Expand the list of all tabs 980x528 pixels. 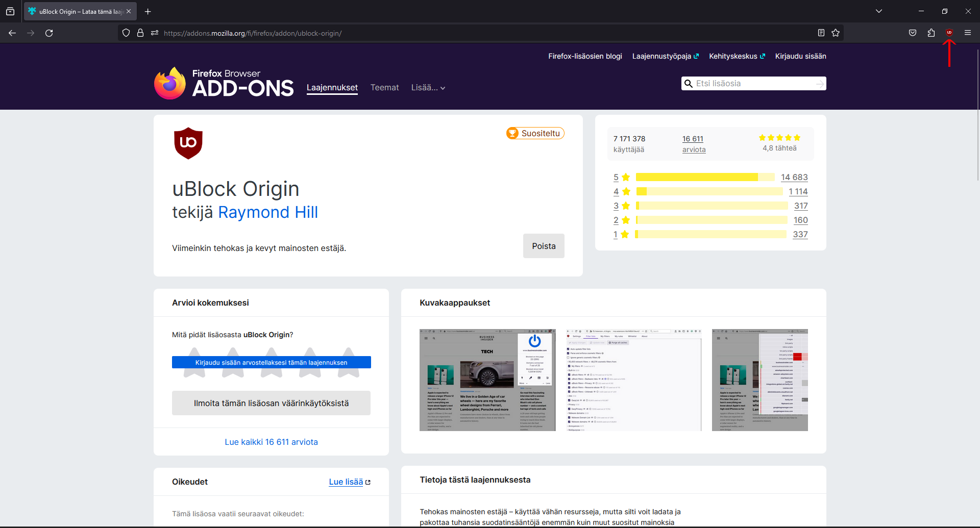879,11
